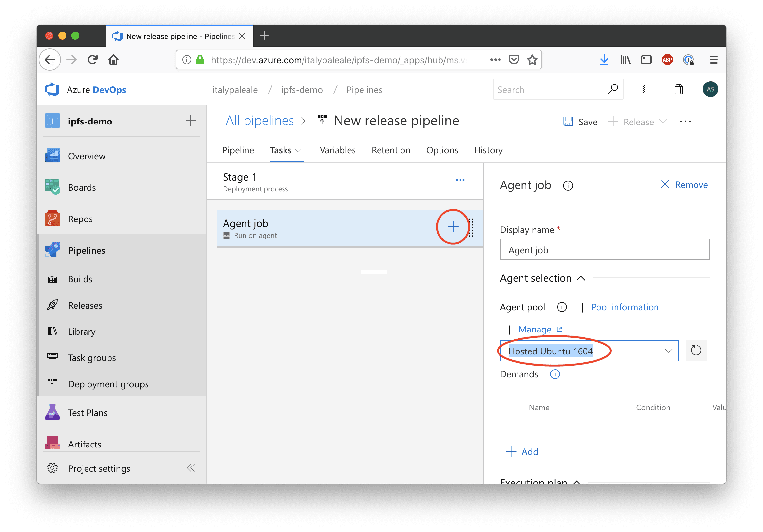This screenshot has height=532, width=763.
Task: Open Boards in the sidebar
Action: click(122, 188)
